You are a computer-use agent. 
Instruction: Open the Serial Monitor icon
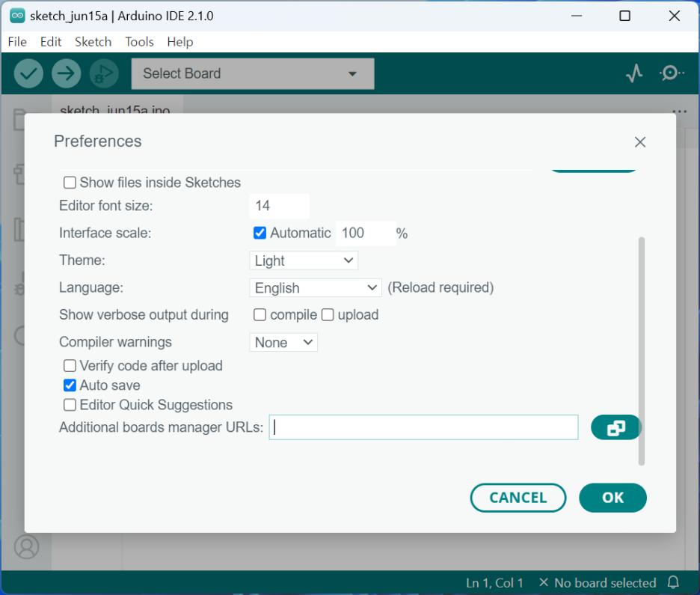pos(672,73)
